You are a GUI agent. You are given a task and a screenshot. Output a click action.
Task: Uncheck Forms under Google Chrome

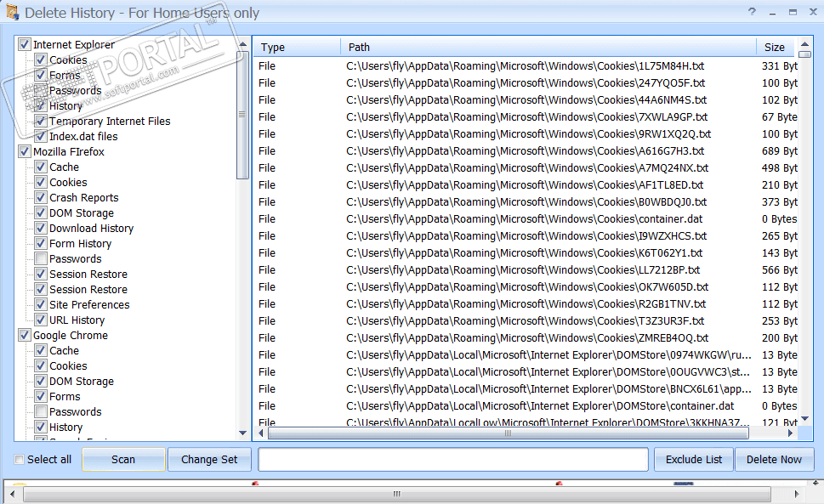(x=41, y=396)
